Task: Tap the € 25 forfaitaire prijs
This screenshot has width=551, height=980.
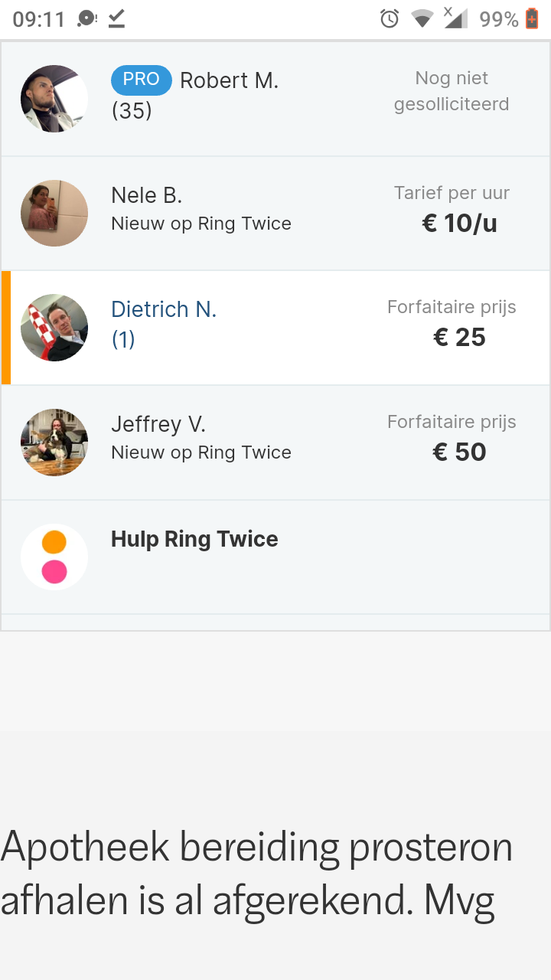Action: point(459,338)
